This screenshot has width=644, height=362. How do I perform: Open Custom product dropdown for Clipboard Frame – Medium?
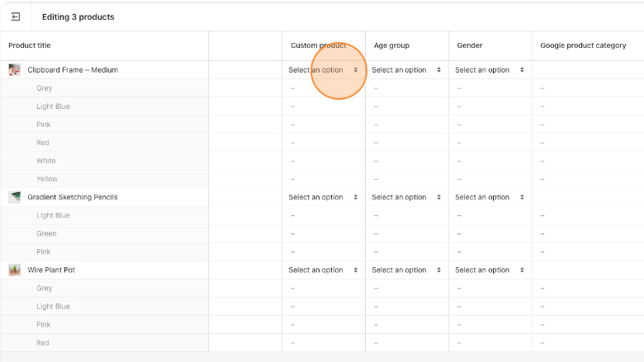tap(323, 70)
